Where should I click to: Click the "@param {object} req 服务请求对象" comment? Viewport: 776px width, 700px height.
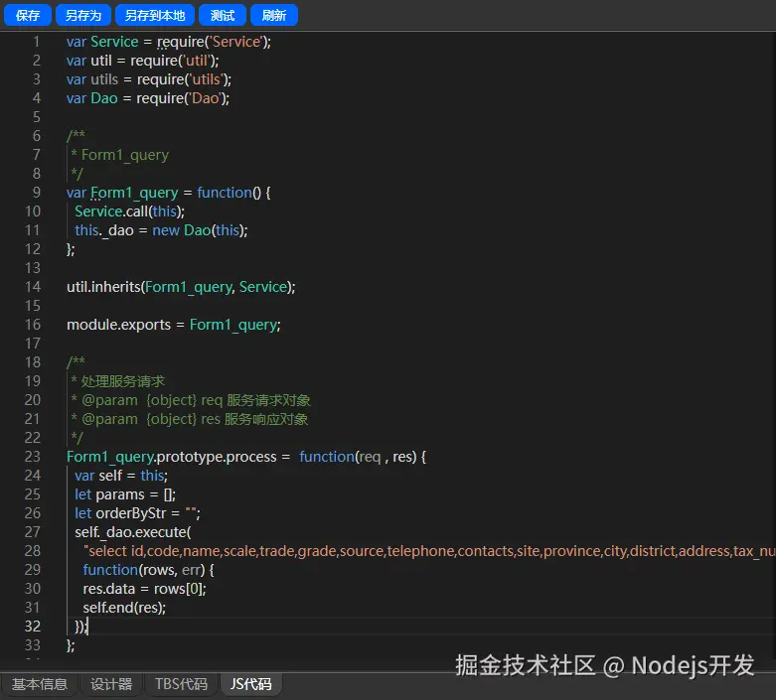click(x=191, y=400)
